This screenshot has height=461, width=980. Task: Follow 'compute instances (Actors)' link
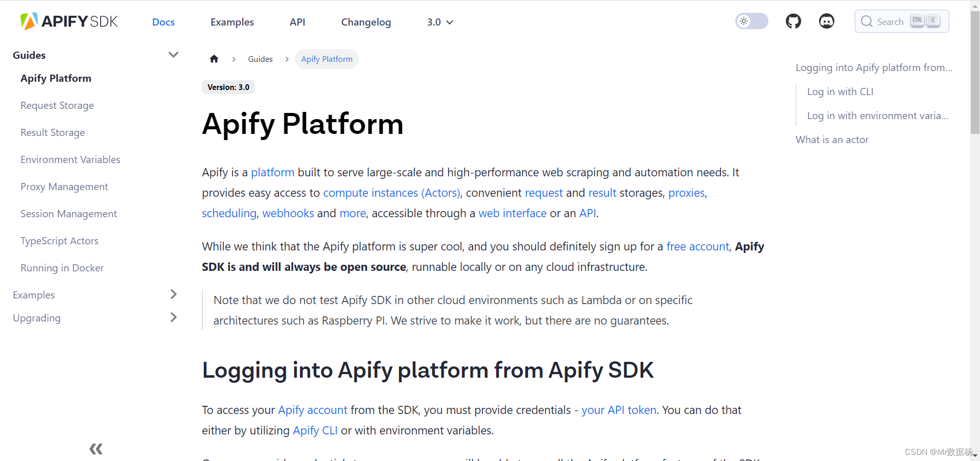(391, 193)
